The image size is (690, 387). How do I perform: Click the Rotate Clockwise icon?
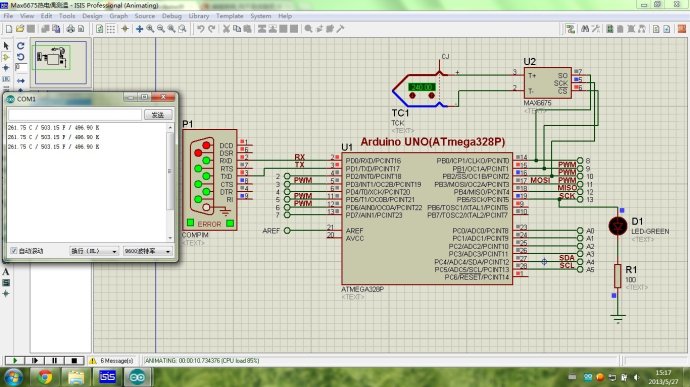pos(21,46)
